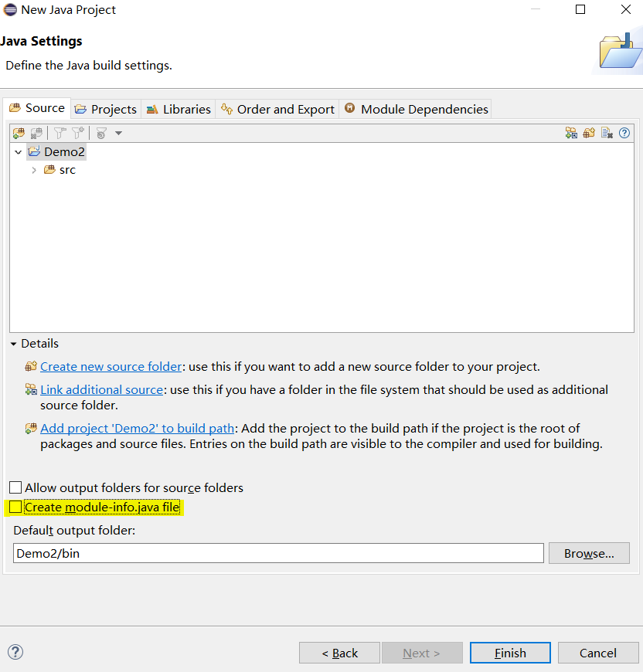Focus the Default output folder text field

click(278, 553)
